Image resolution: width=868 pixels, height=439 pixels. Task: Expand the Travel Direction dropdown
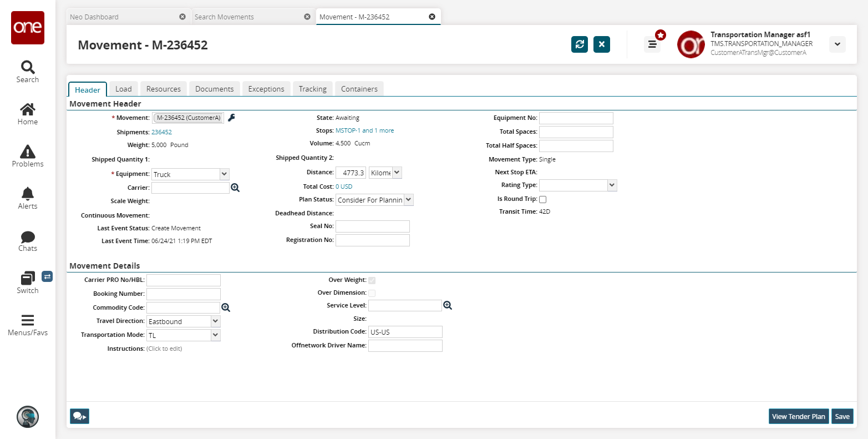pyautogui.click(x=216, y=321)
